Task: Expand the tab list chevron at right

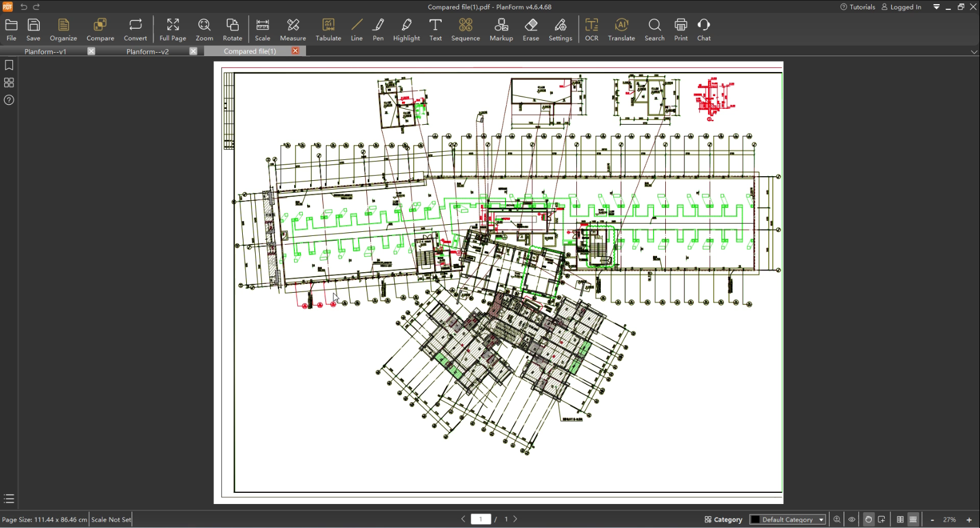Action: click(x=974, y=52)
